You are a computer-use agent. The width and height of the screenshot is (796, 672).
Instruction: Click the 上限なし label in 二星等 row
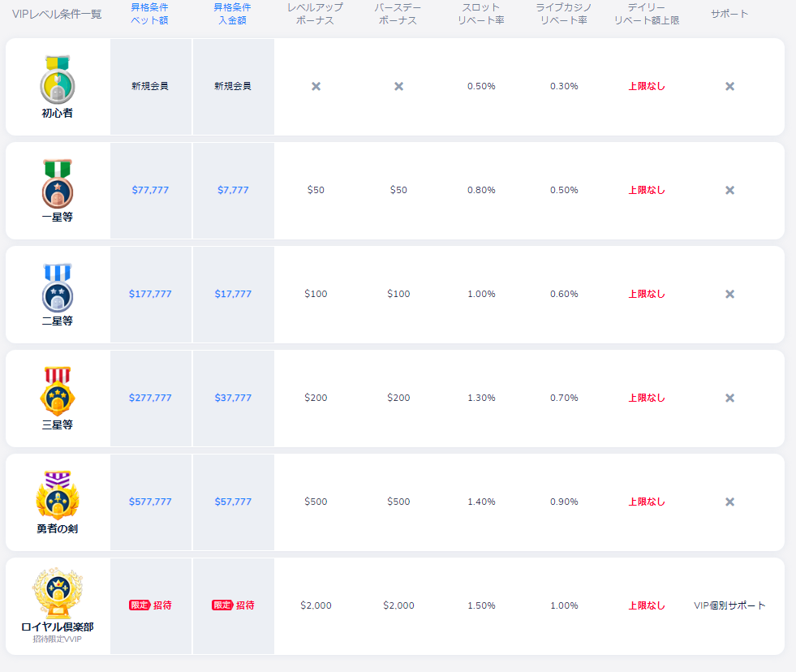coord(647,294)
